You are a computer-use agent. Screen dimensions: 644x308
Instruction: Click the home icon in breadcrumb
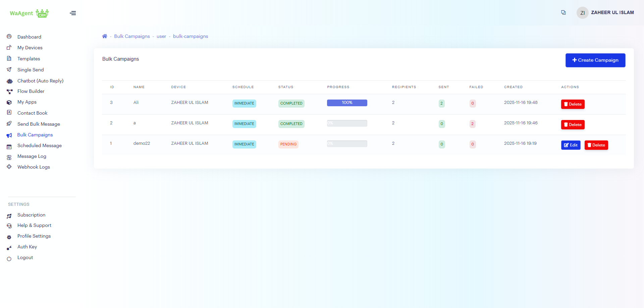[105, 36]
